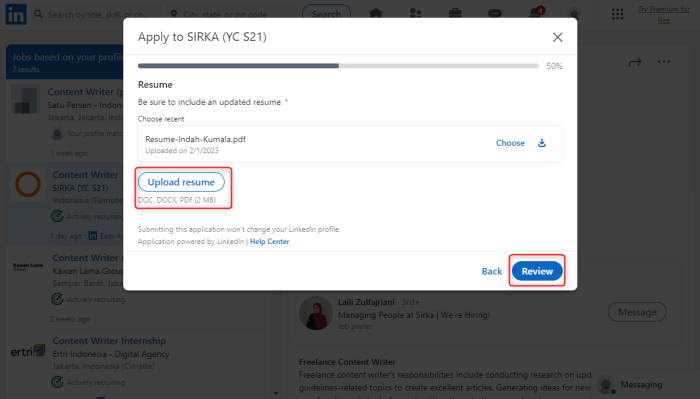Open the three-dot more options menu

[664, 62]
